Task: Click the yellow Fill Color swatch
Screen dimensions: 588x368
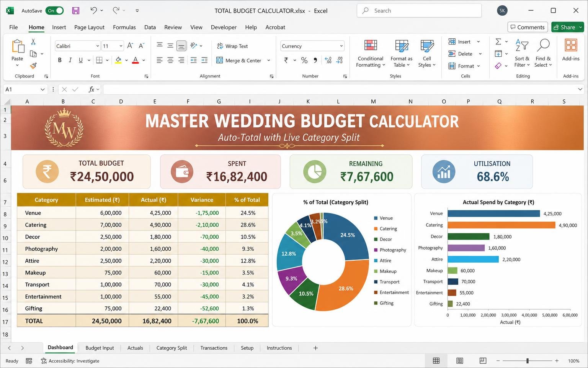Action: point(118,60)
